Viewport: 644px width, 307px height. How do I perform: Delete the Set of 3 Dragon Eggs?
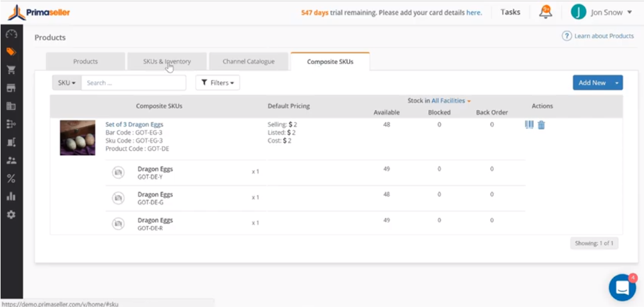point(541,124)
